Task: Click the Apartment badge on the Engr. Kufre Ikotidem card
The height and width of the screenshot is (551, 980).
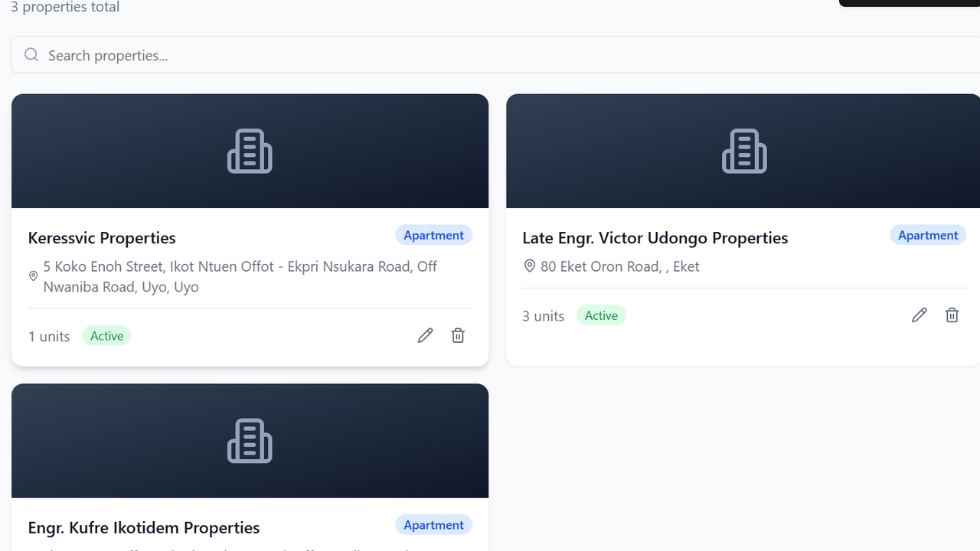Action: coord(433,525)
